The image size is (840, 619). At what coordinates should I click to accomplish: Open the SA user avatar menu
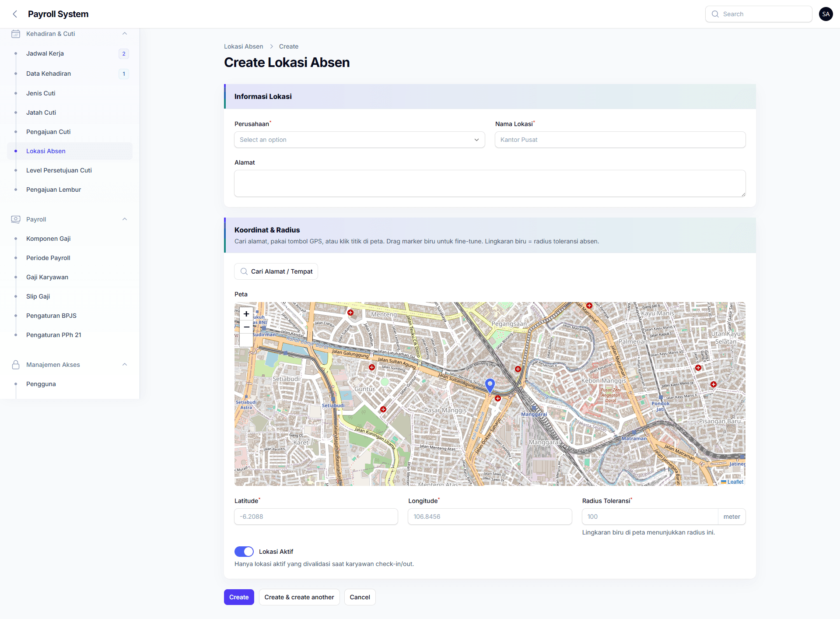click(826, 14)
